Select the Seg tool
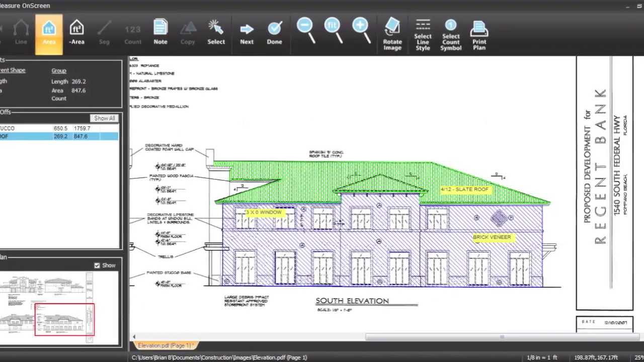This screenshot has width=644, height=362. (x=104, y=33)
